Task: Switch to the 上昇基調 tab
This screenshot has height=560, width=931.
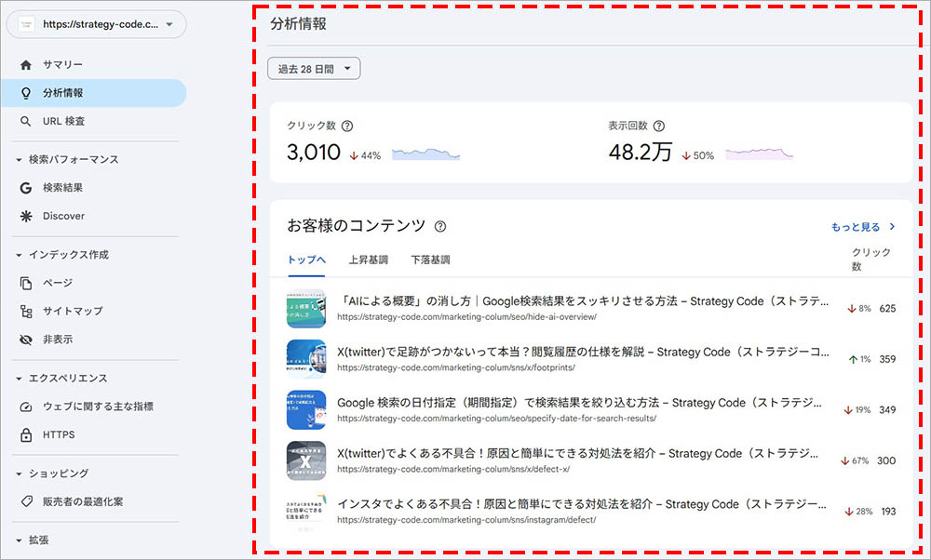Action: point(368,260)
